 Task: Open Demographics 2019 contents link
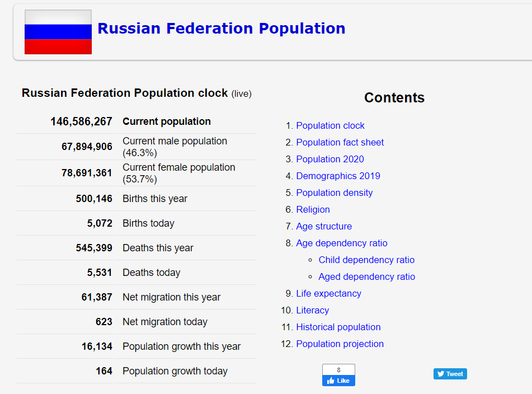(x=338, y=176)
